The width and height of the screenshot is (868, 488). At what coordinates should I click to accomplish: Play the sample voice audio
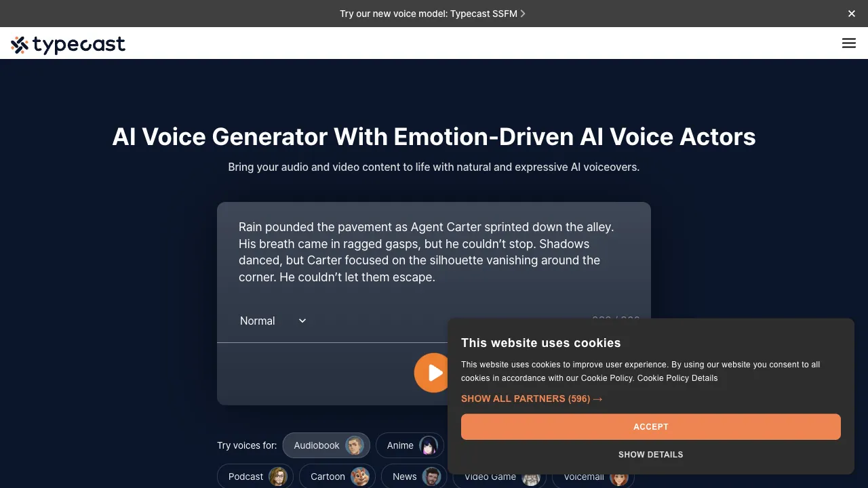(432, 373)
